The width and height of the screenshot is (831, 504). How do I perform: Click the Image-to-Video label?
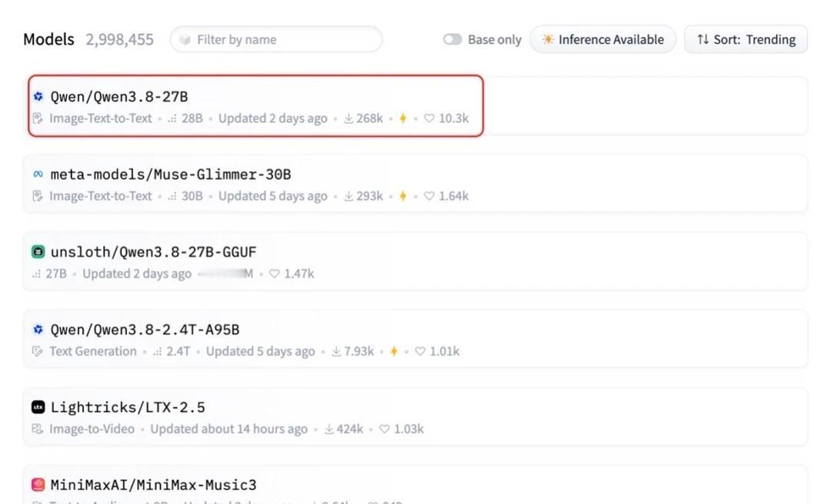(x=92, y=429)
